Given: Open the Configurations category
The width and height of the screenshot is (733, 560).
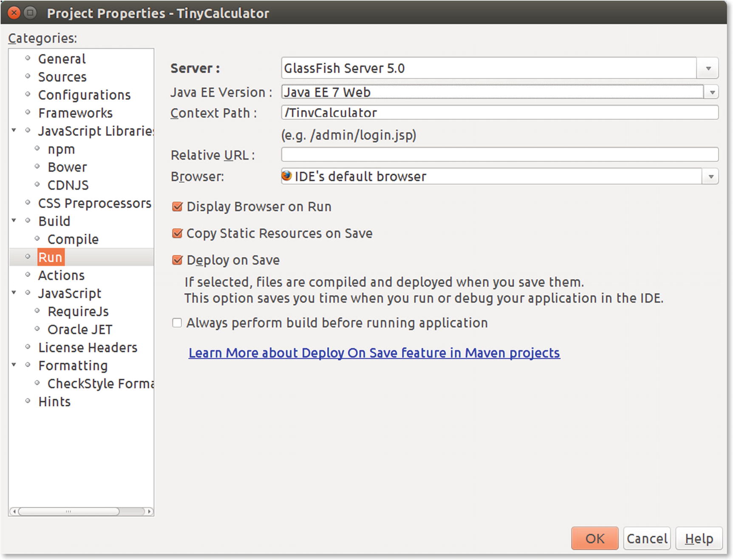Looking at the screenshot, I should 84,95.
